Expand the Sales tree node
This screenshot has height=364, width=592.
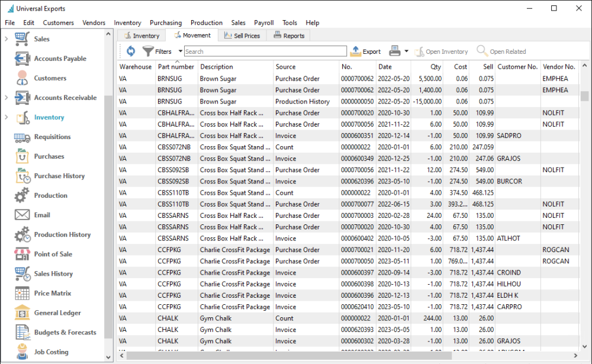[7, 39]
